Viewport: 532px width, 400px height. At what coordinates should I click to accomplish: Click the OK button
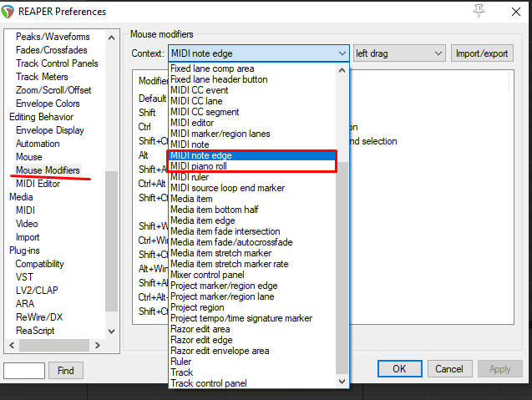(x=400, y=369)
